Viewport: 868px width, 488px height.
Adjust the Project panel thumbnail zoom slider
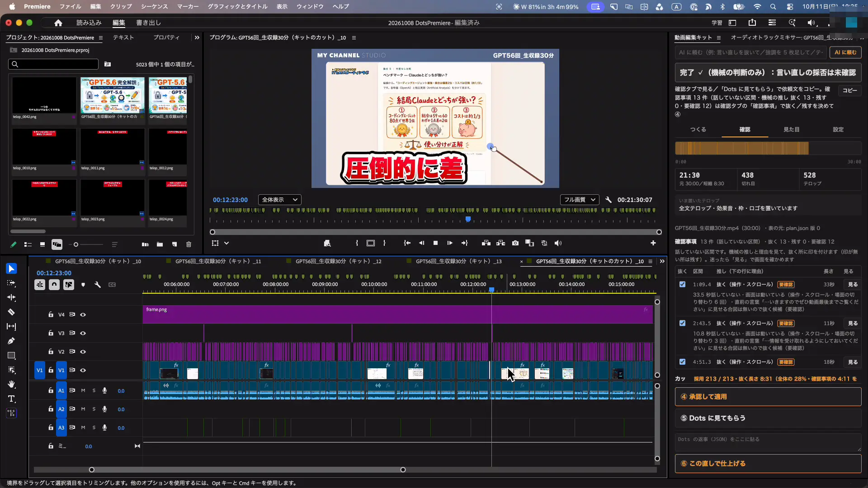pos(76,244)
